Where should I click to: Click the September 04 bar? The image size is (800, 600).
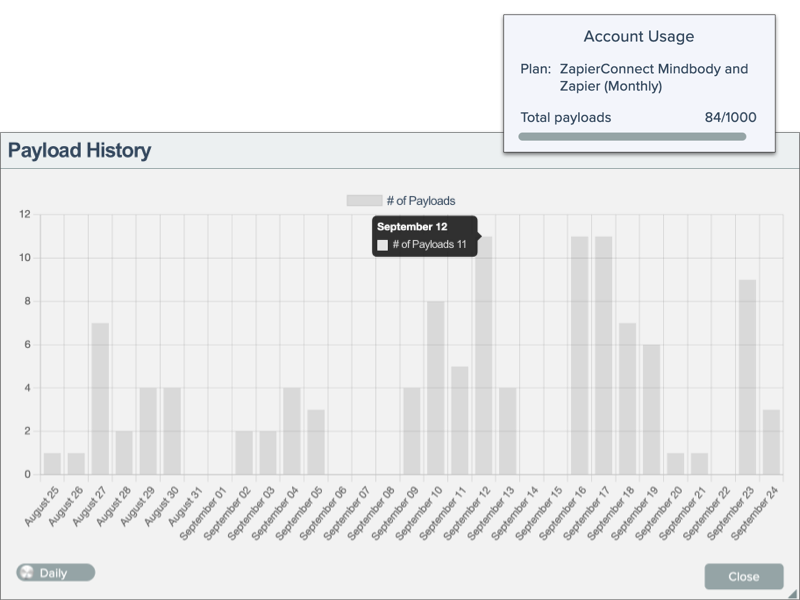[292, 431]
